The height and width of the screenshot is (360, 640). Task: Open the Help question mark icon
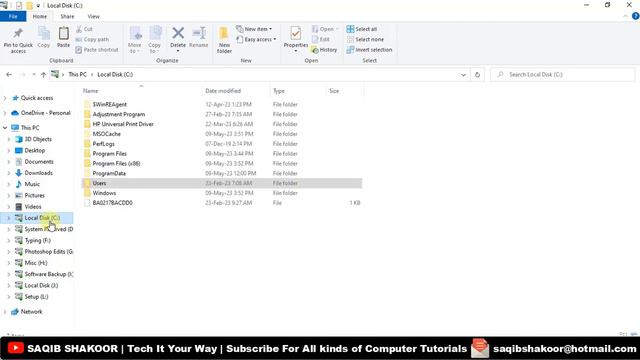point(636,16)
